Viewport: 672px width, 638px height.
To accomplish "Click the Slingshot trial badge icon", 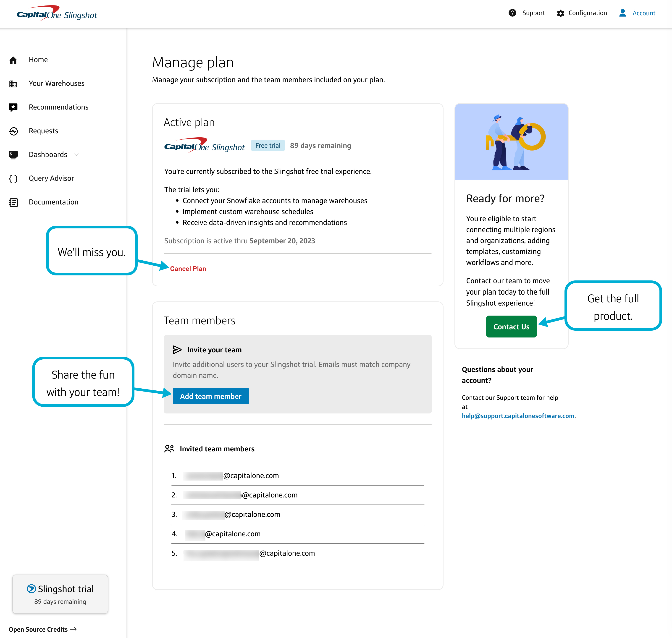I will [31, 589].
